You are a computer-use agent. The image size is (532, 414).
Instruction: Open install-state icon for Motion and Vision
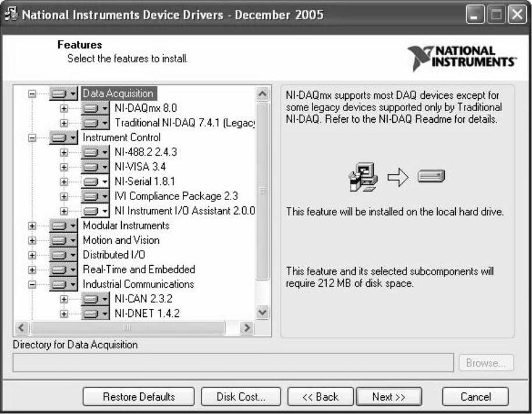tap(63, 240)
